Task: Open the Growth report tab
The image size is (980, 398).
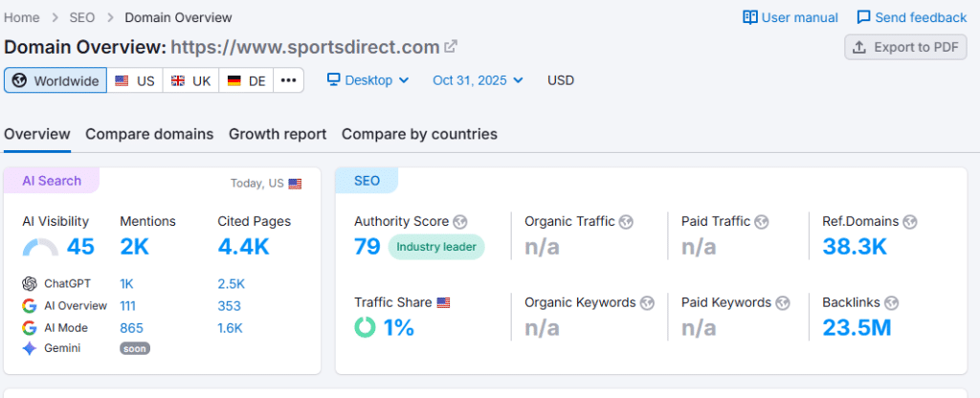Action: pos(278,134)
